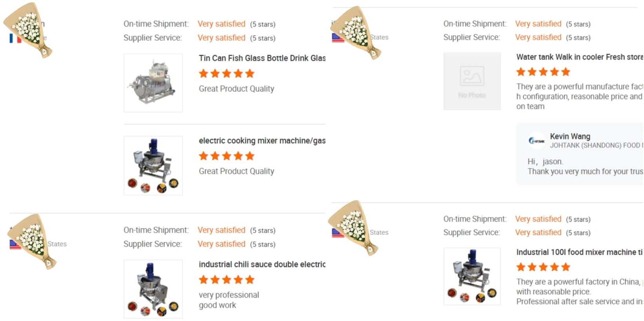Click the bouquet beside the chili sauce review
The image size is (644, 321).
33,241
